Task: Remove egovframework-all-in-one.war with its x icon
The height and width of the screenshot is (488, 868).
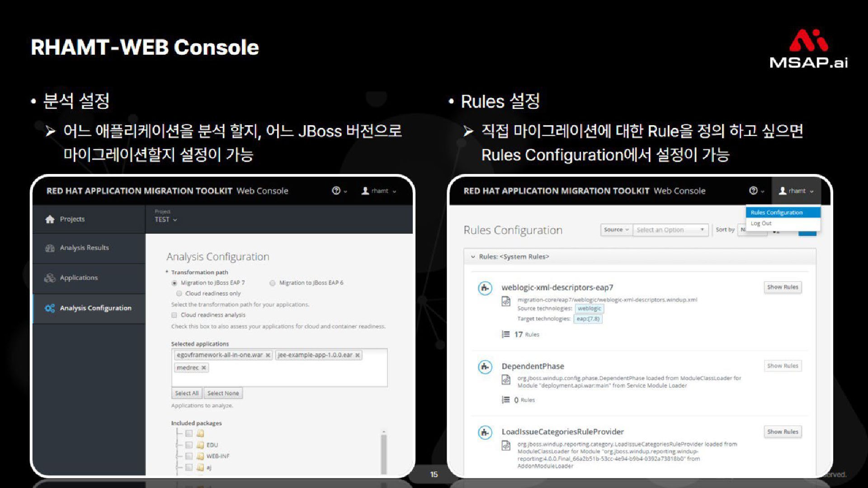Action: pos(268,355)
